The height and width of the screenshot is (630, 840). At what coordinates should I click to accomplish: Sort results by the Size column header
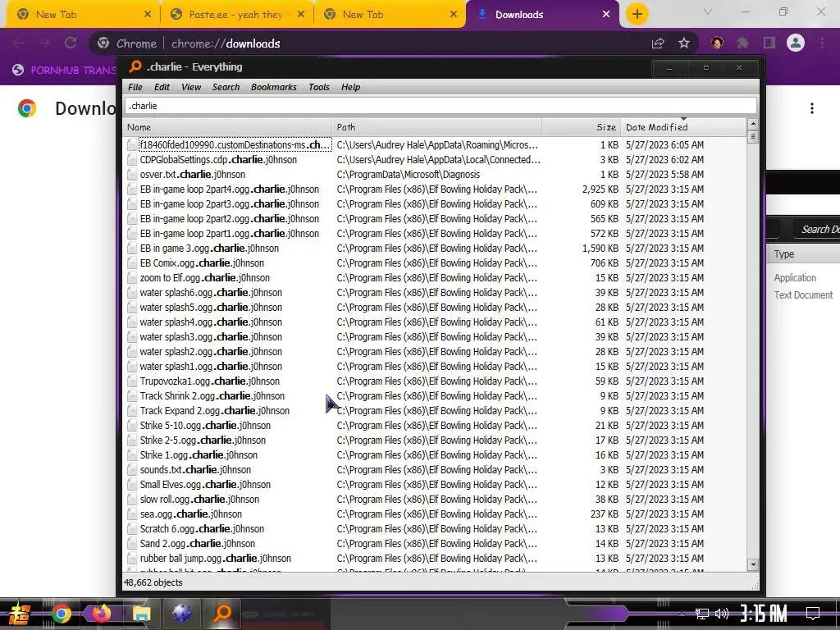(x=582, y=127)
